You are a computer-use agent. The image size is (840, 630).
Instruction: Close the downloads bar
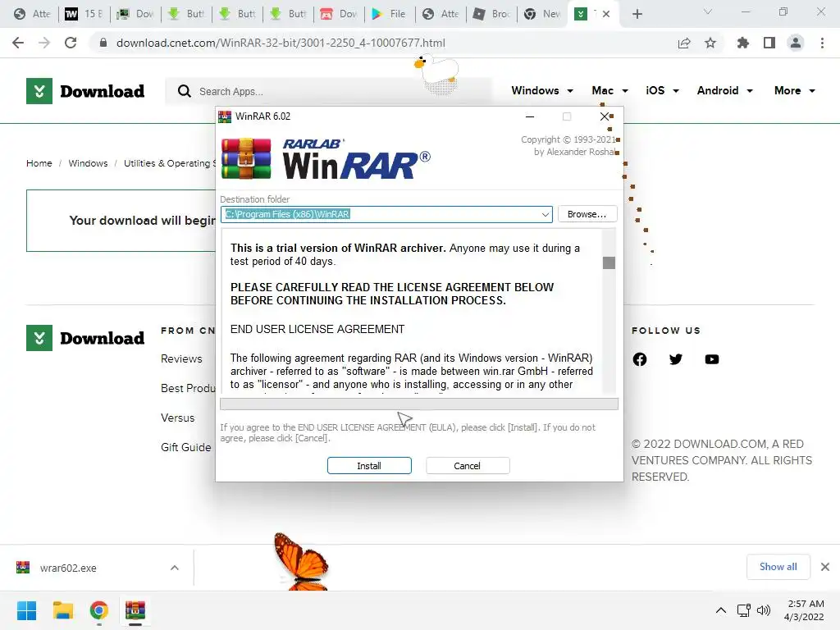point(825,567)
